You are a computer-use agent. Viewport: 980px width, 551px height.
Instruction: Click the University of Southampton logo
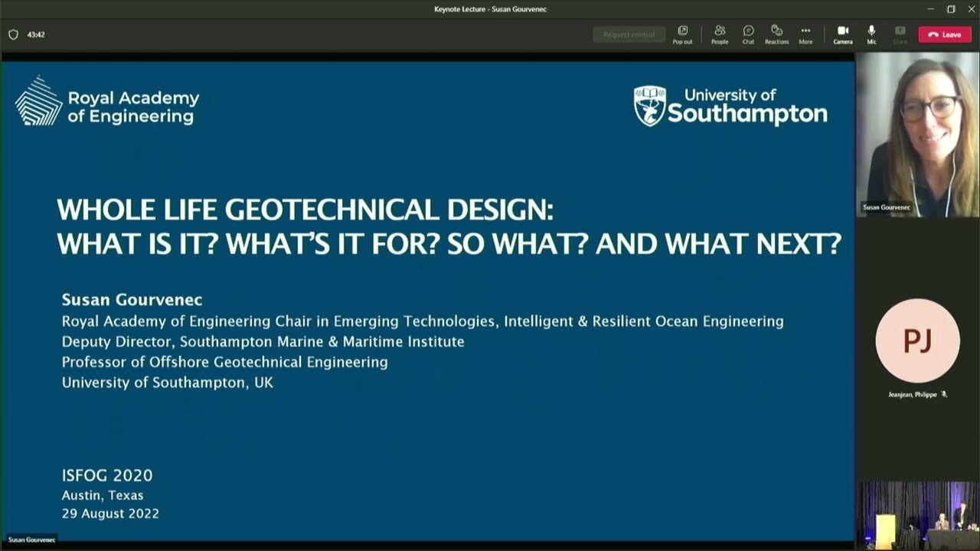[x=730, y=106]
